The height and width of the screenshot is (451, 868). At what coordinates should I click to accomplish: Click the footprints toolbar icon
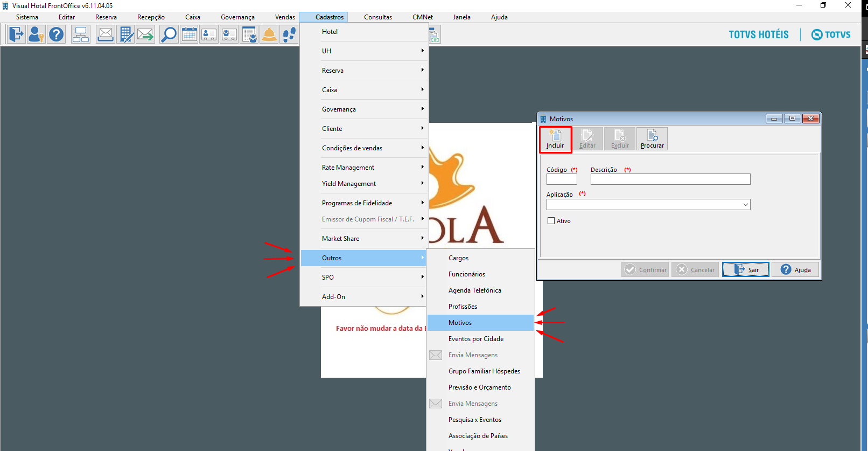click(289, 34)
